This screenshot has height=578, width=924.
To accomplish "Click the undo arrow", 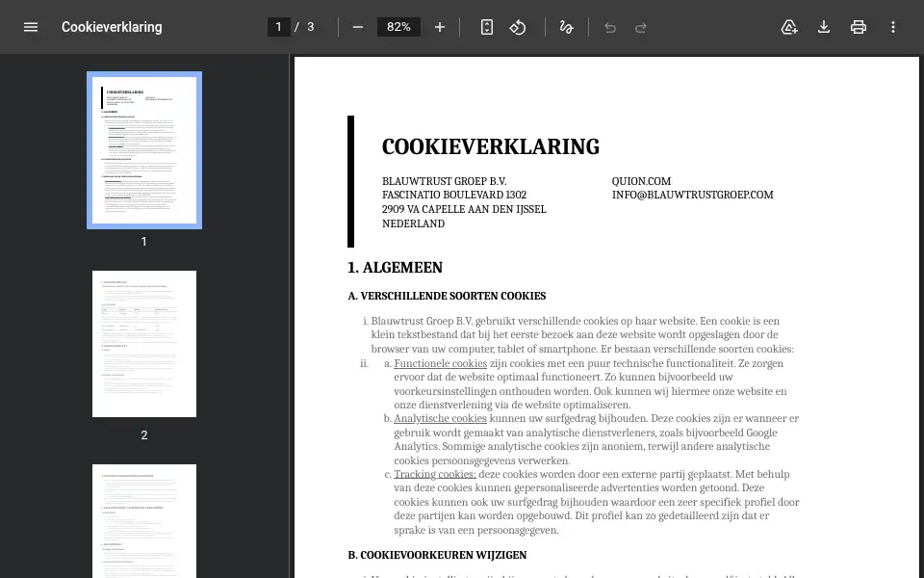I will (610, 27).
